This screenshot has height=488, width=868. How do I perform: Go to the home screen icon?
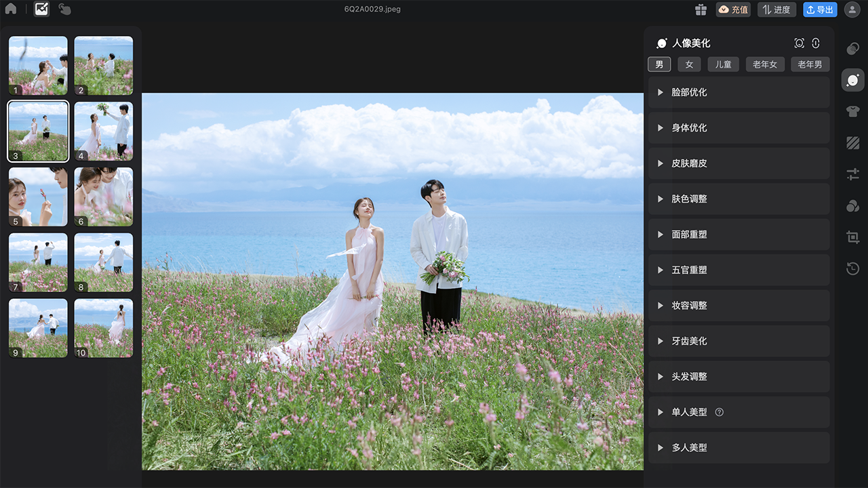11,9
